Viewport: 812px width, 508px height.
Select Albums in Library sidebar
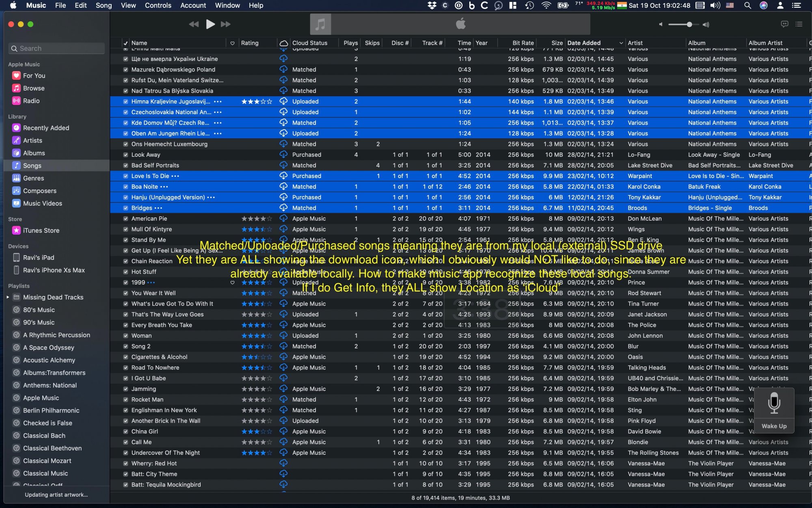pos(34,153)
